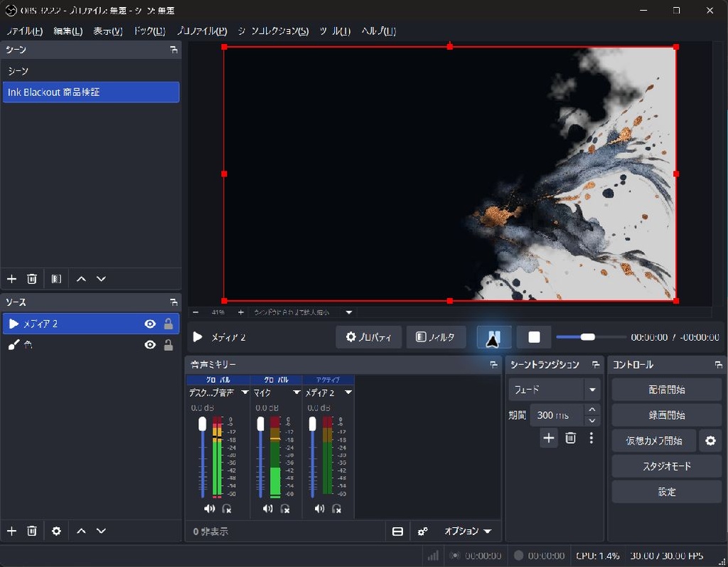Toggle visibility of メディア 2 source

point(150,324)
